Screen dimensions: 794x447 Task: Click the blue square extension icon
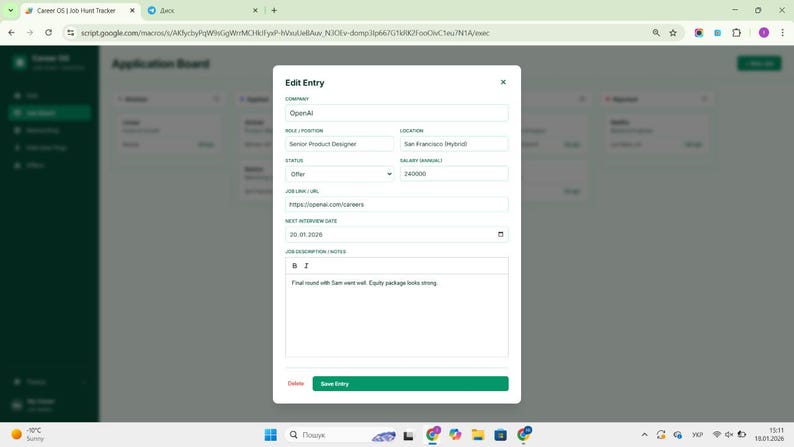tap(718, 33)
